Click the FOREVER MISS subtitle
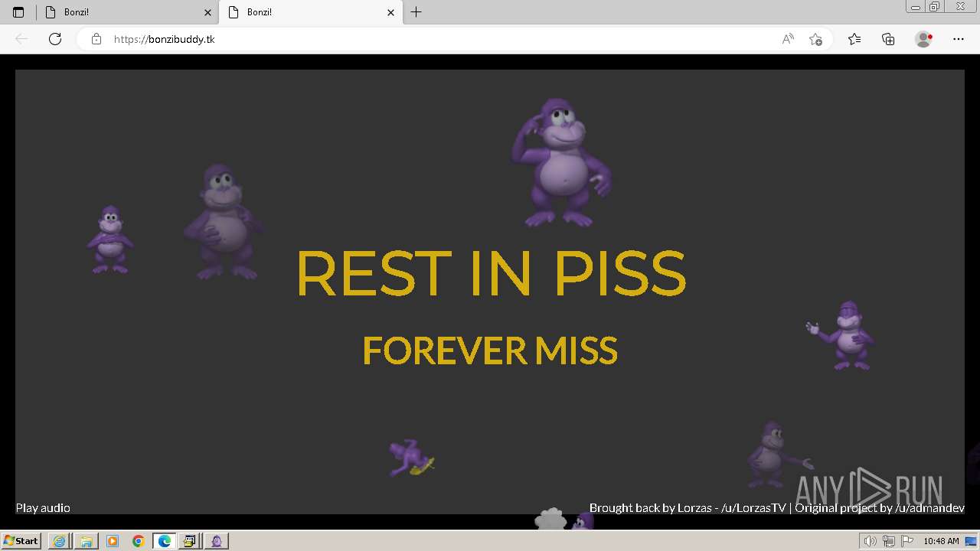The image size is (980, 551). (x=490, y=350)
